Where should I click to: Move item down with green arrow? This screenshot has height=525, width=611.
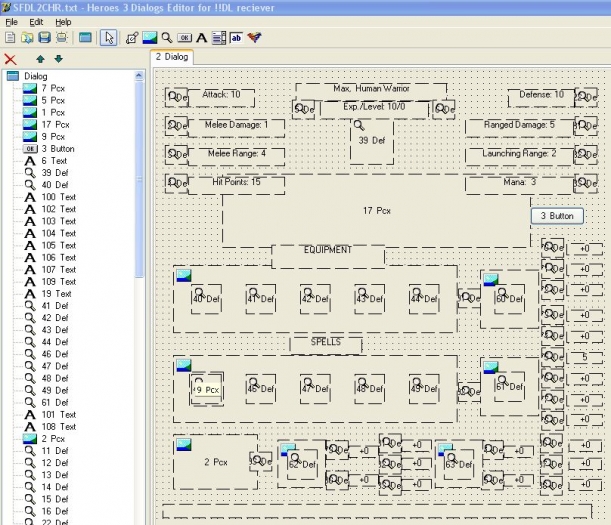coord(58,59)
